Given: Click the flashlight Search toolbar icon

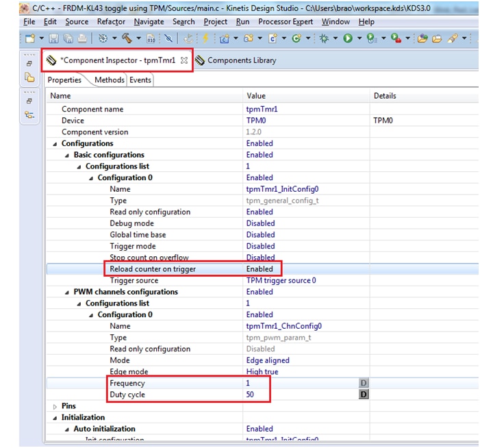Looking at the screenshot, I should click(x=453, y=38).
